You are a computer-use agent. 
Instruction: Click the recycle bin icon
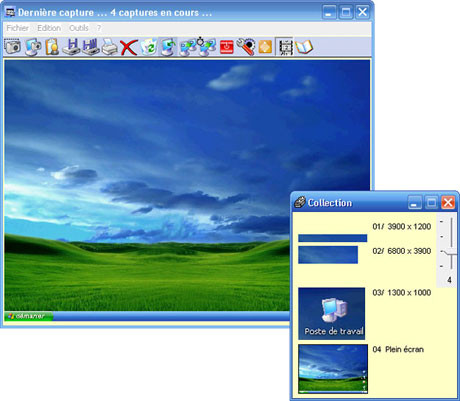tap(148, 47)
